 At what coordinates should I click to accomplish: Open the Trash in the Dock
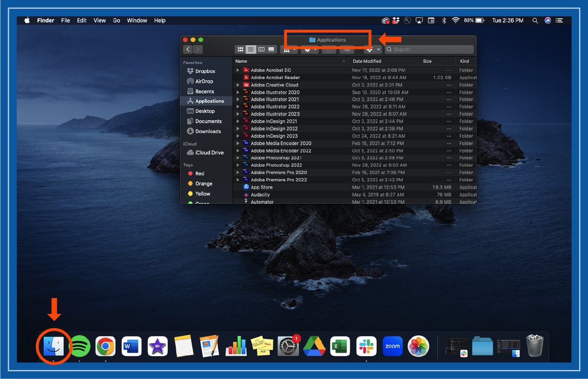tap(535, 346)
